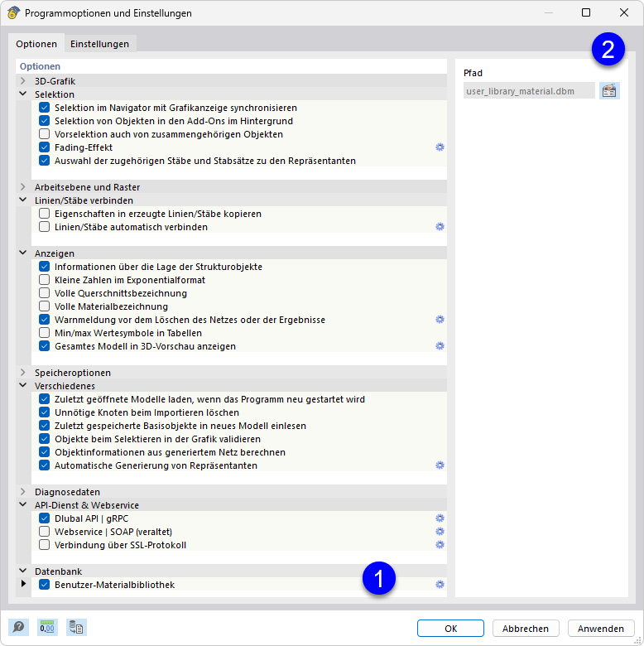
Task: Enable Verbindung über SSL-Protokoll checkbox
Action: [x=44, y=545]
